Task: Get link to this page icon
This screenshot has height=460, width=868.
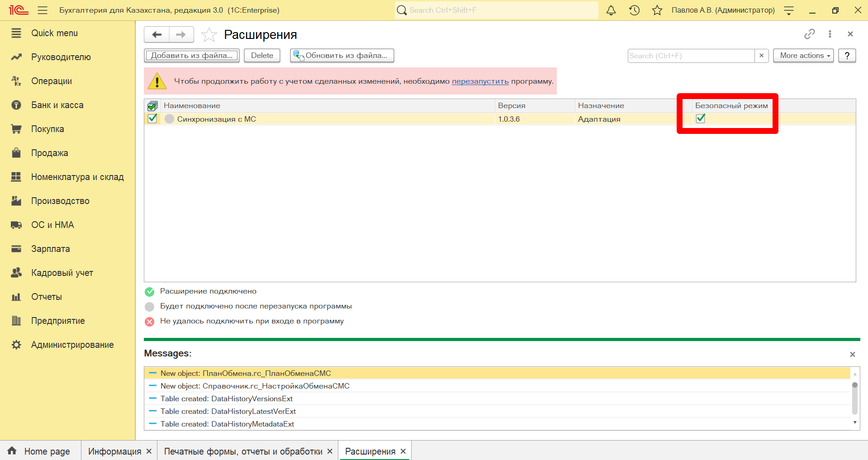Action: pos(810,34)
